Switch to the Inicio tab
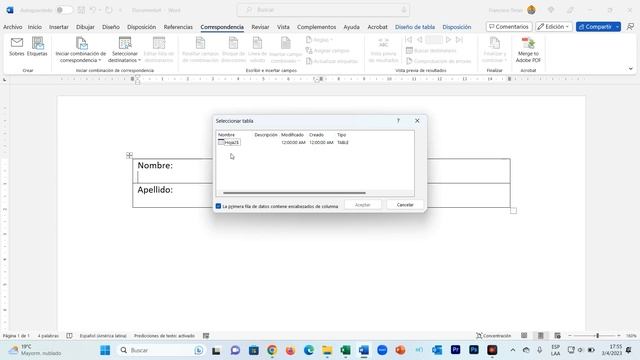 35,27
